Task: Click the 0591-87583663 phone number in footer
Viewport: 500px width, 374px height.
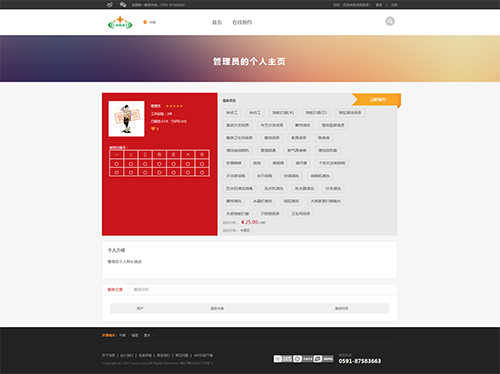Action: tap(360, 361)
